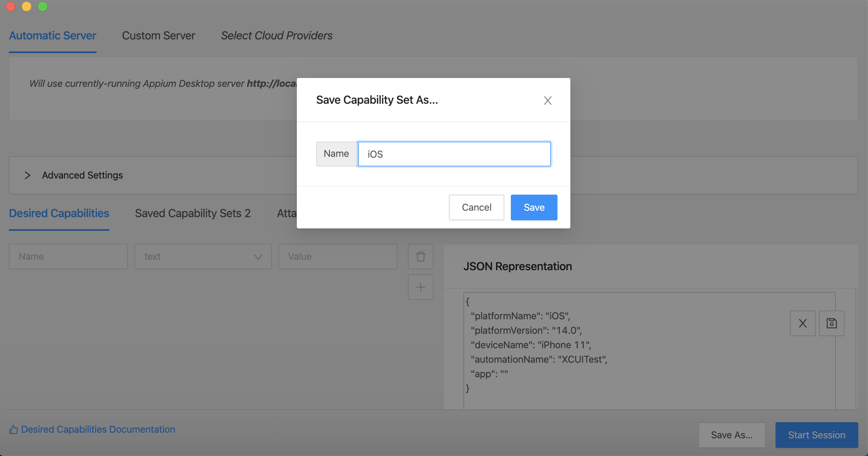Click the Start Session button

click(816, 435)
